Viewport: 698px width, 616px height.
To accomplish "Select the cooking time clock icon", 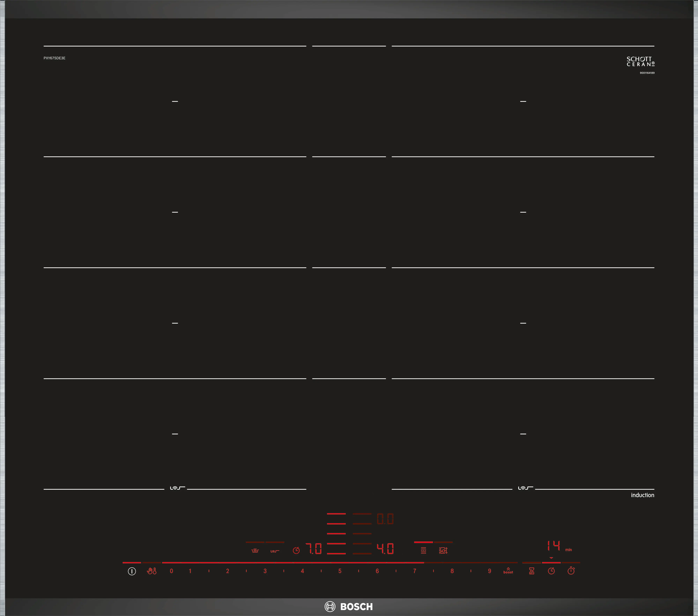I will pos(551,571).
